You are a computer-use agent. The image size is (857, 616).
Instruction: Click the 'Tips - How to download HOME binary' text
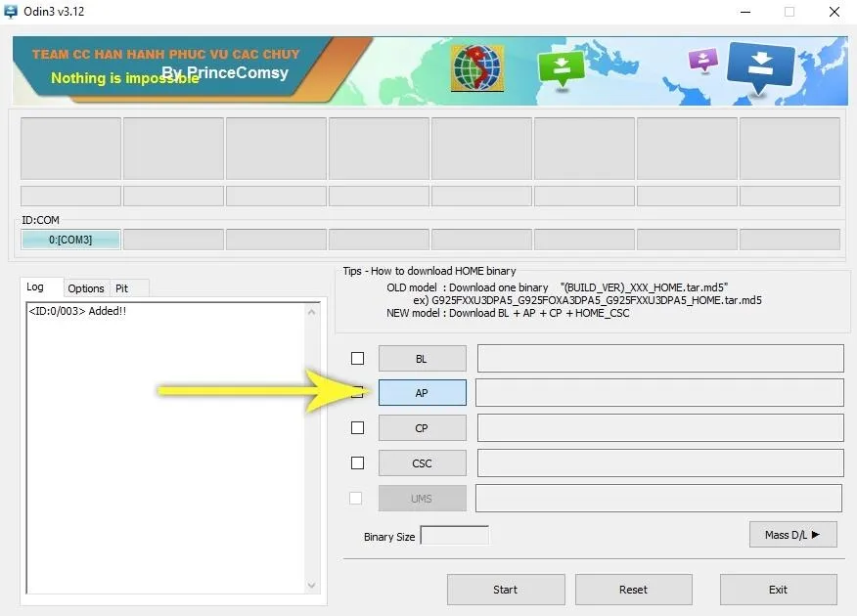tap(429, 271)
